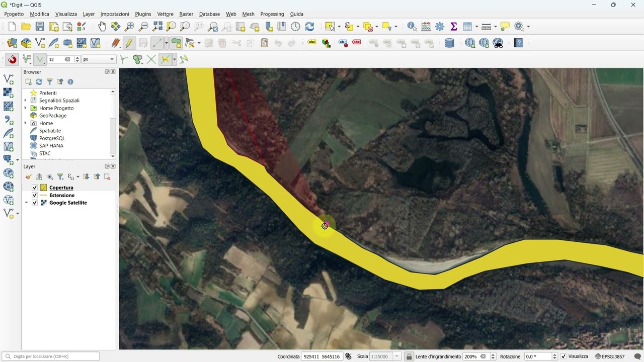Open project using the folder icon
Screen dimensions: 644x362
(26, 27)
